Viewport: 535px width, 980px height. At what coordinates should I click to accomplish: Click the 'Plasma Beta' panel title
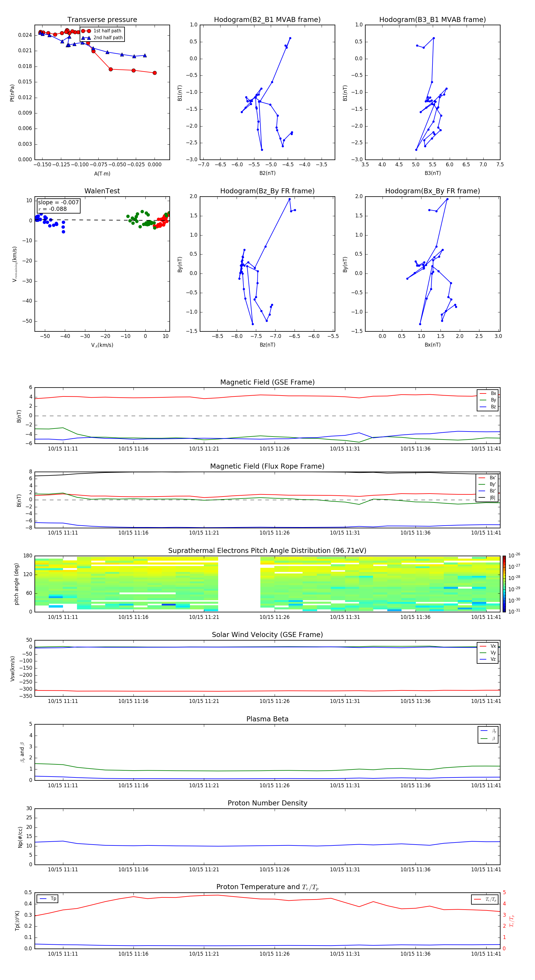tap(267, 719)
